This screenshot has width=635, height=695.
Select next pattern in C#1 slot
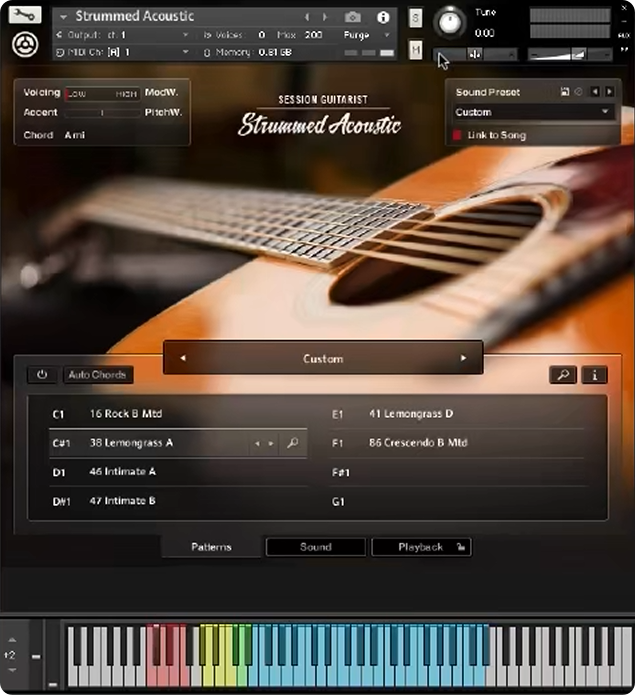271,443
